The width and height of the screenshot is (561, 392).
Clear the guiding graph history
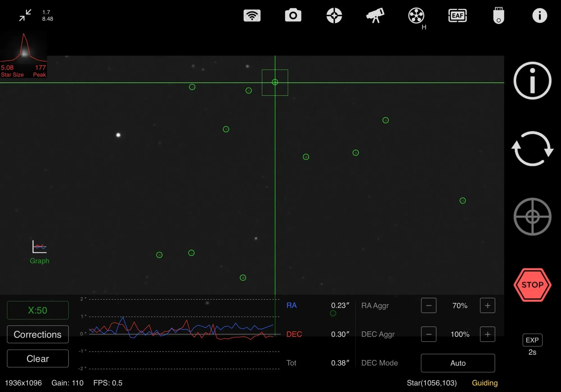tap(38, 358)
